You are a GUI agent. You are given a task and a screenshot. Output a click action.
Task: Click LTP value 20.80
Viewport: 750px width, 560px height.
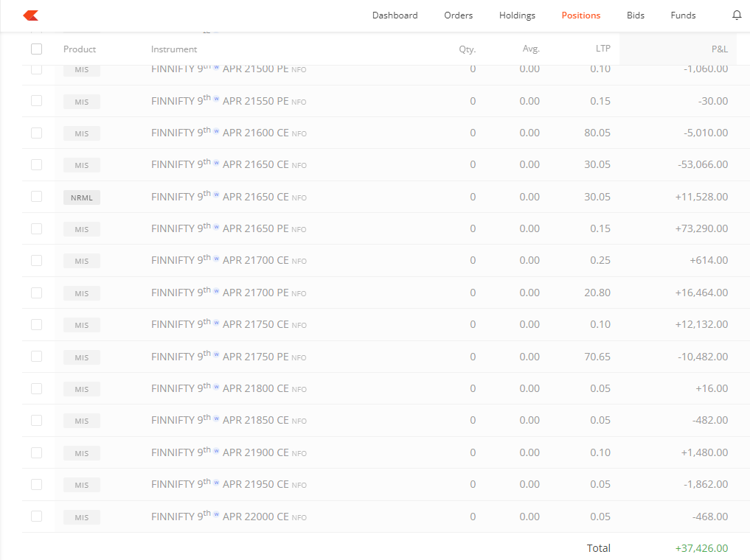click(x=597, y=293)
